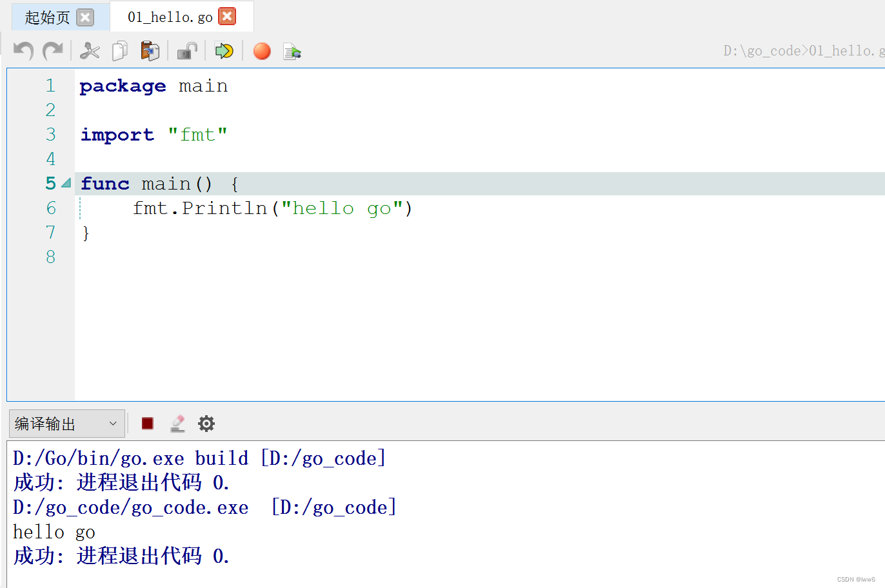Click the "fmt" string on line 3
The image size is (885, 588).
click(x=197, y=135)
